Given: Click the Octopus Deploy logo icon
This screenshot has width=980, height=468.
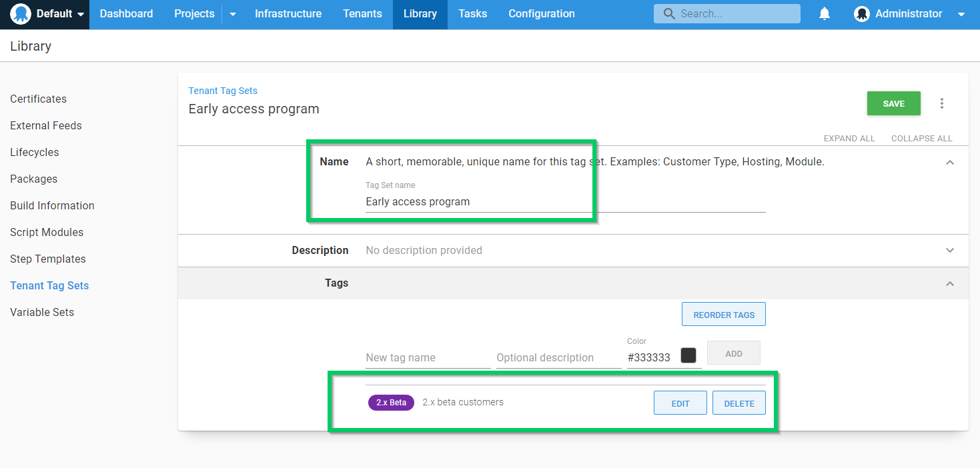Looking at the screenshot, I should coord(21,14).
